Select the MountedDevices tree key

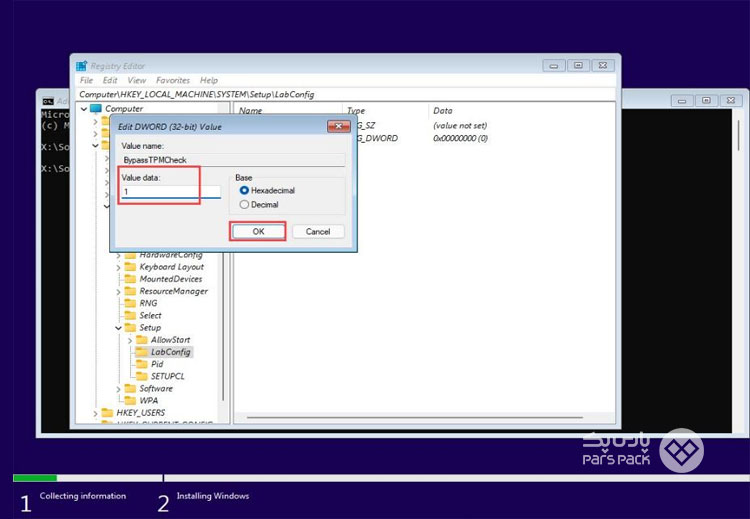[170, 278]
